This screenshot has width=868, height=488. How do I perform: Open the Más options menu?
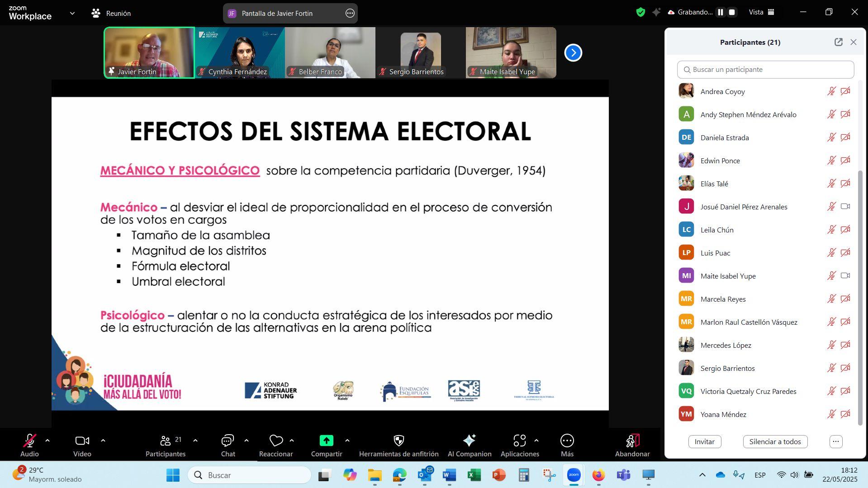[567, 440]
